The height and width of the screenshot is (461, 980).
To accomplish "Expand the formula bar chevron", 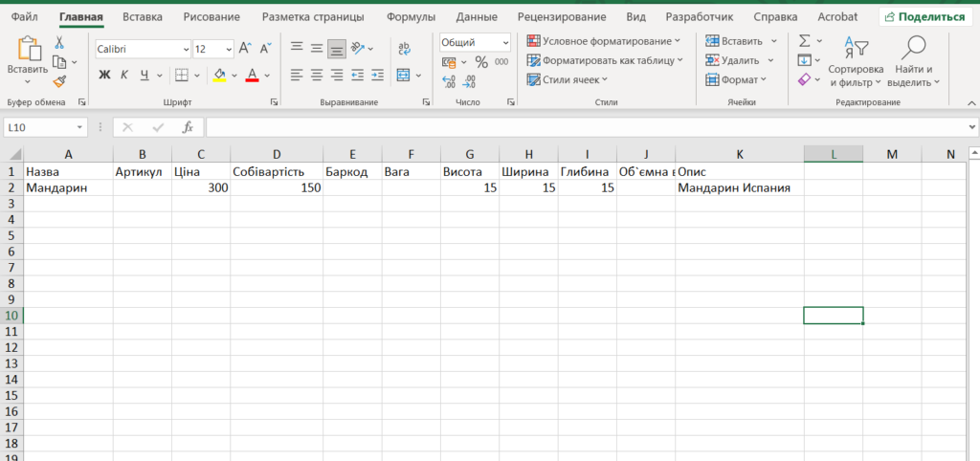I will point(972,127).
